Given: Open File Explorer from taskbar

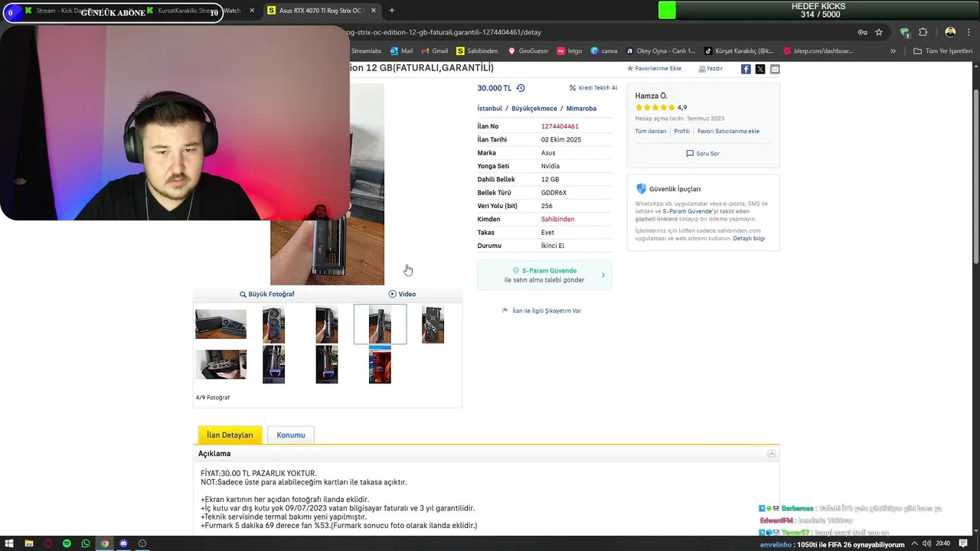Looking at the screenshot, I should [29, 543].
